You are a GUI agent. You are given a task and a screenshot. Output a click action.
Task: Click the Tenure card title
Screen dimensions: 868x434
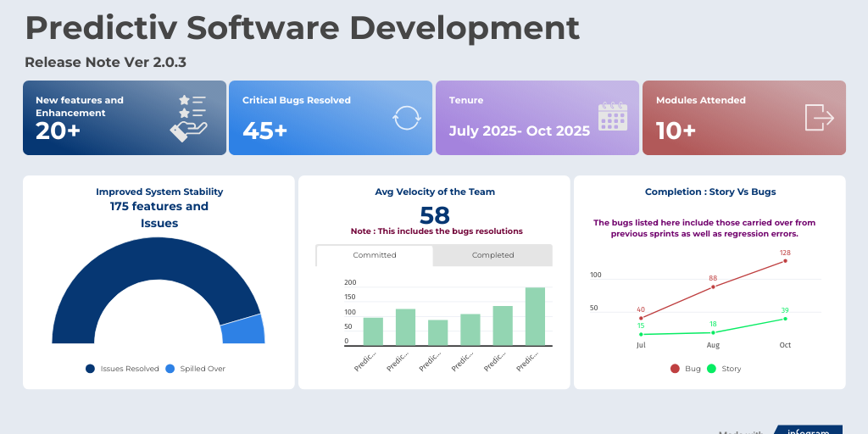click(x=466, y=100)
